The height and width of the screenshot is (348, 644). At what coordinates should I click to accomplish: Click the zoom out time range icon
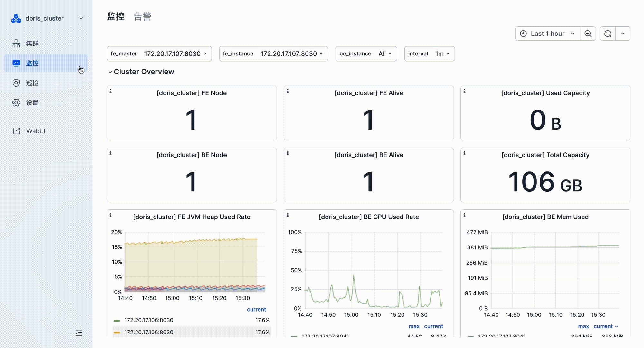(x=588, y=34)
